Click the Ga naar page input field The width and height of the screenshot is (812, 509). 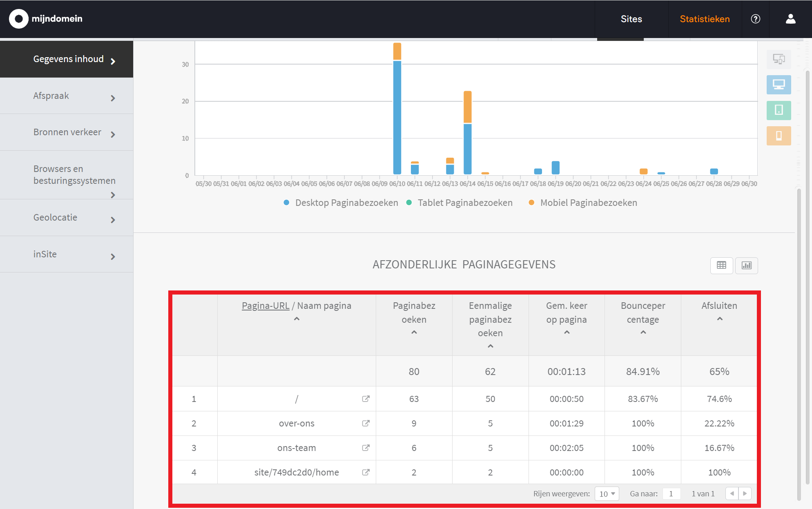point(671,494)
